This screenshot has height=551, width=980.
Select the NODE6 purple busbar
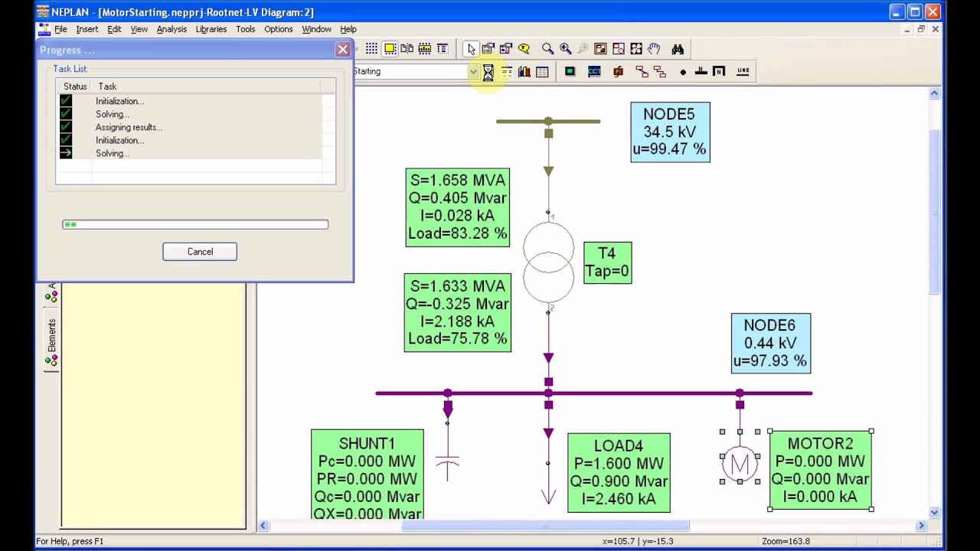(x=593, y=393)
